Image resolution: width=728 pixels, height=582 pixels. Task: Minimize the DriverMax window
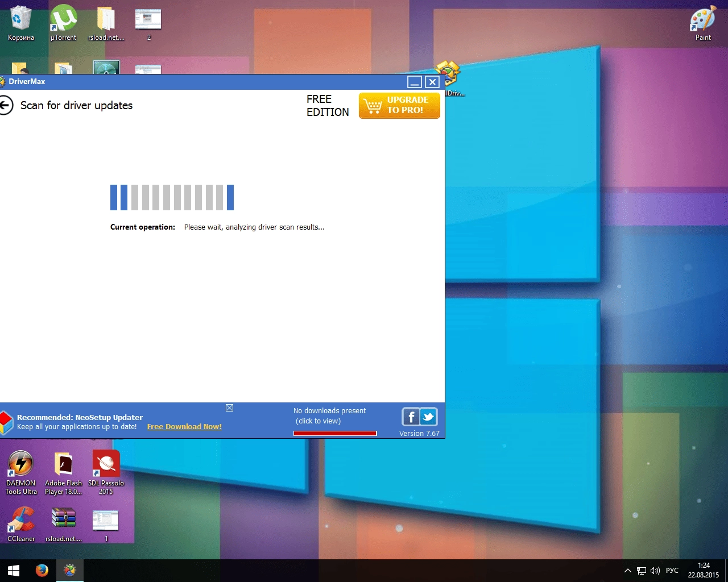pyautogui.click(x=415, y=82)
